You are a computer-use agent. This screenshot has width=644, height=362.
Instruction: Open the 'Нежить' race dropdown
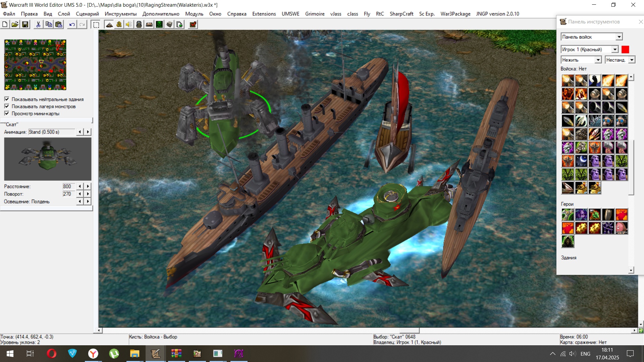[x=598, y=60]
